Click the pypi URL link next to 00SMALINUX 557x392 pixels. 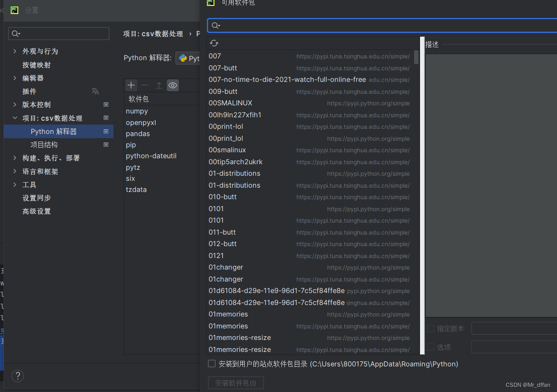368,103
